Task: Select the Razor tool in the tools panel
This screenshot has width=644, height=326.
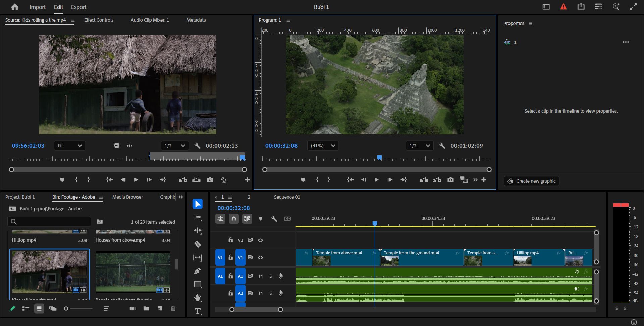Action: point(198,244)
